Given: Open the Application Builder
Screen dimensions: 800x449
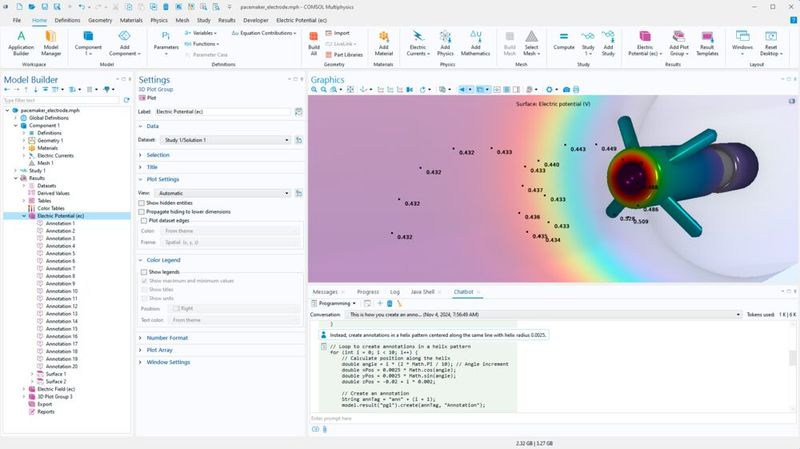Looking at the screenshot, I should point(21,43).
